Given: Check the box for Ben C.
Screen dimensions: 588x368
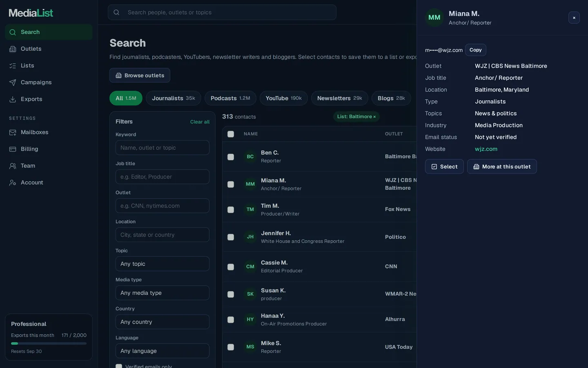Looking at the screenshot, I should [231, 157].
